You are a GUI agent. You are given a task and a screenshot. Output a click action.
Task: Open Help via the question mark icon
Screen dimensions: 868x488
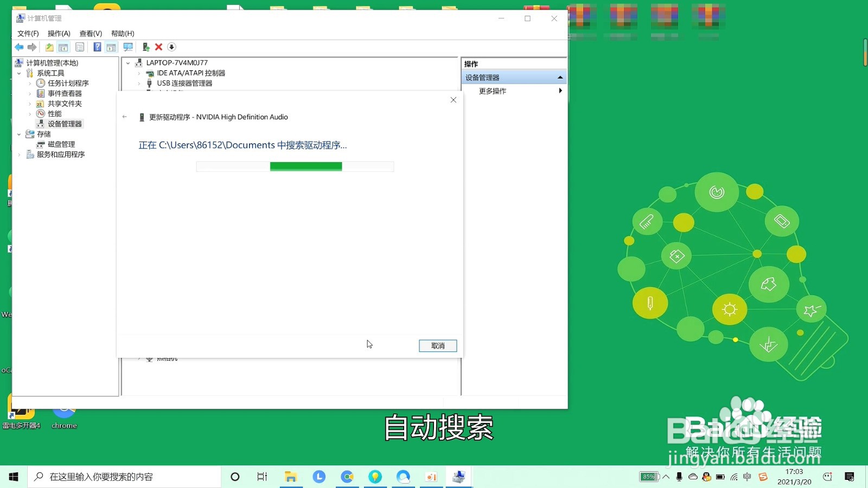97,47
